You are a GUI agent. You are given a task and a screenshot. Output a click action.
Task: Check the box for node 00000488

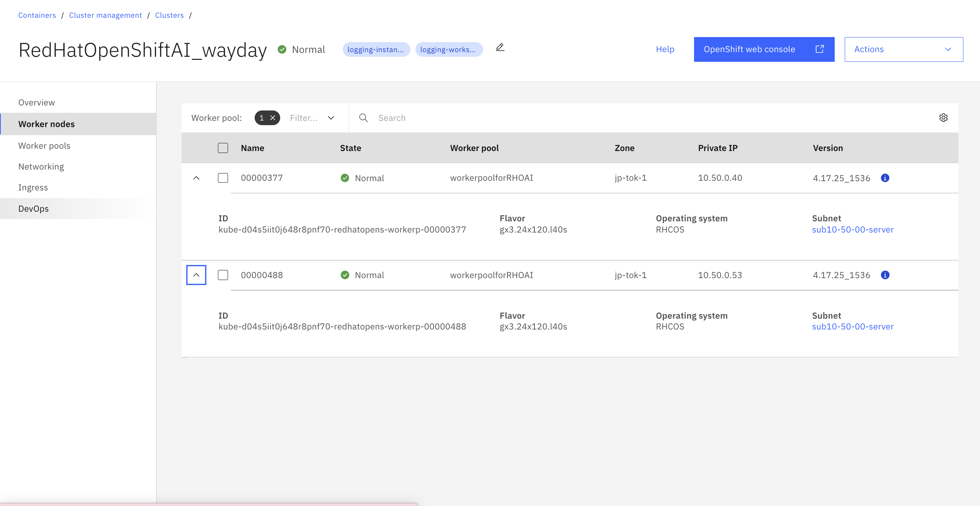pyautogui.click(x=223, y=275)
